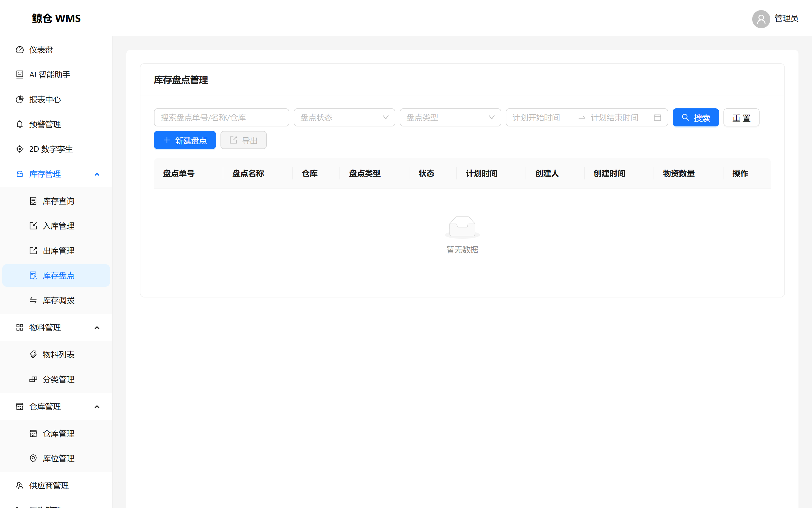Collapse the 物料管理 submenu arrow

(97, 328)
